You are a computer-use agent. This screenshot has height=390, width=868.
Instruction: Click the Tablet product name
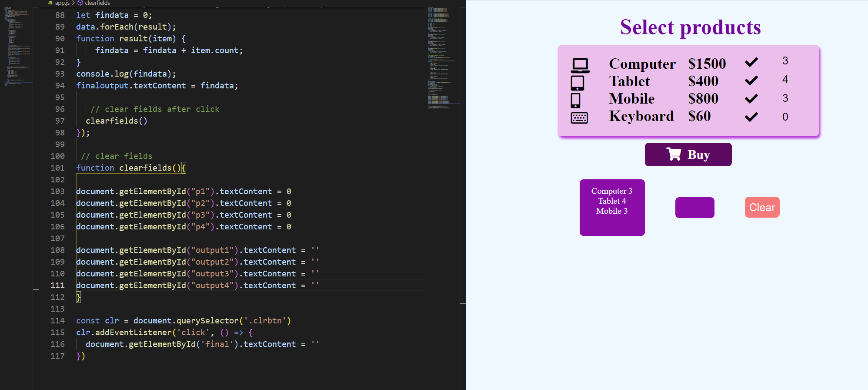point(629,81)
